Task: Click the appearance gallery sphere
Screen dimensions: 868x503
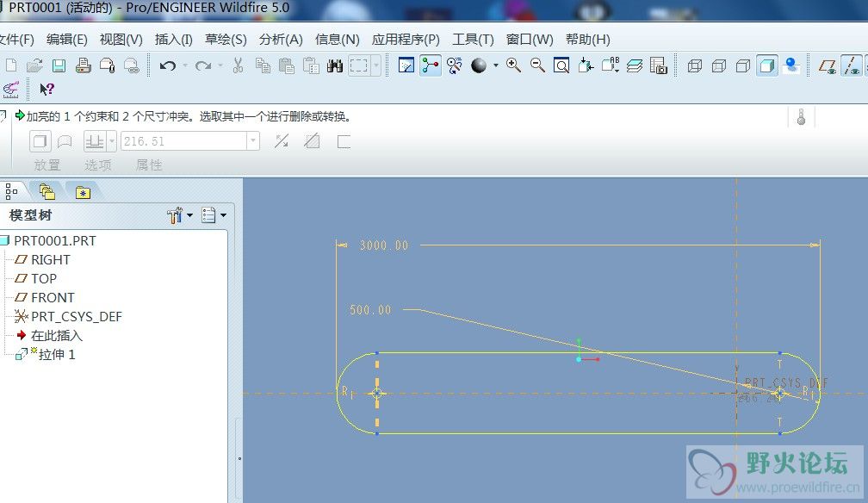Action: point(479,65)
